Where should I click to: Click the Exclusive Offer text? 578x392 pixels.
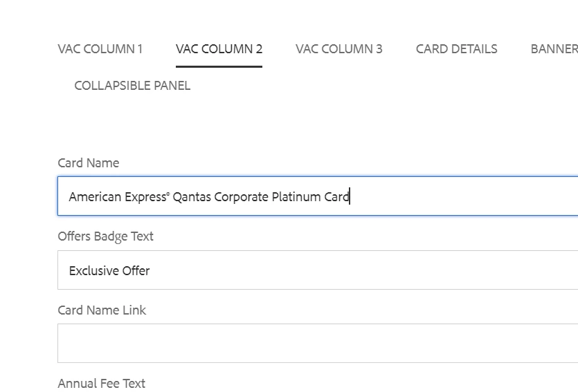[x=109, y=271]
